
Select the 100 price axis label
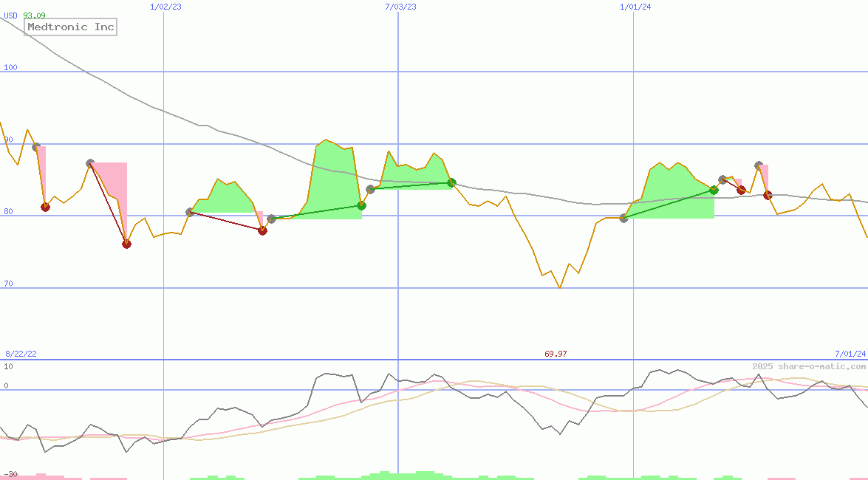click(x=10, y=67)
